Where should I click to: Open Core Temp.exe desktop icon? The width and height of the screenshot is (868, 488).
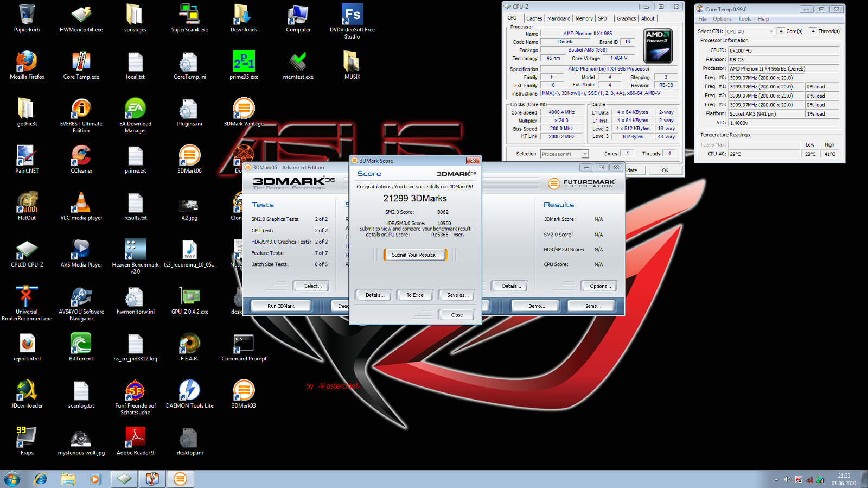81,65
